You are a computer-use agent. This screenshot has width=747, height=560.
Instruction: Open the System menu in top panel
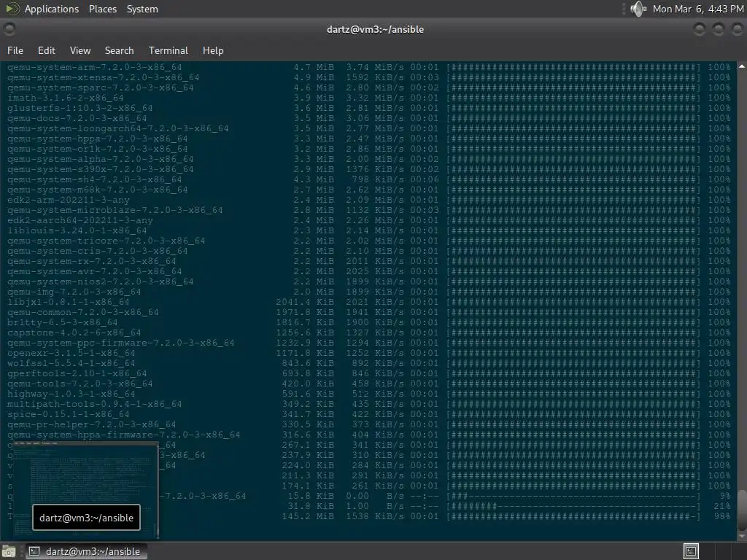[142, 9]
